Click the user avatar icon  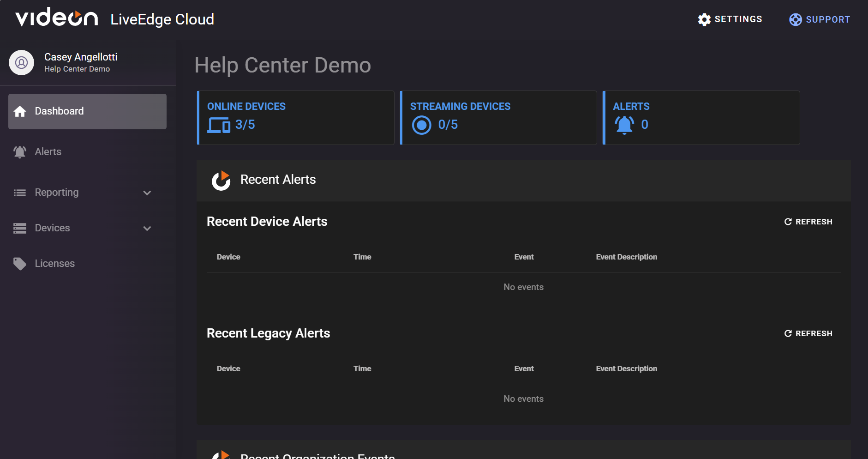[x=21, y=62]
